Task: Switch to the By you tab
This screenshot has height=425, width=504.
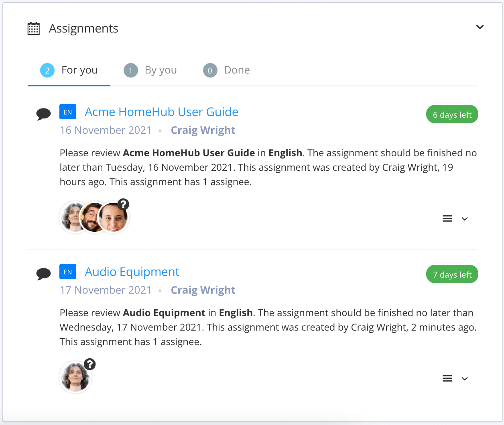Action: pyautogui.click(x=161, y=70)
